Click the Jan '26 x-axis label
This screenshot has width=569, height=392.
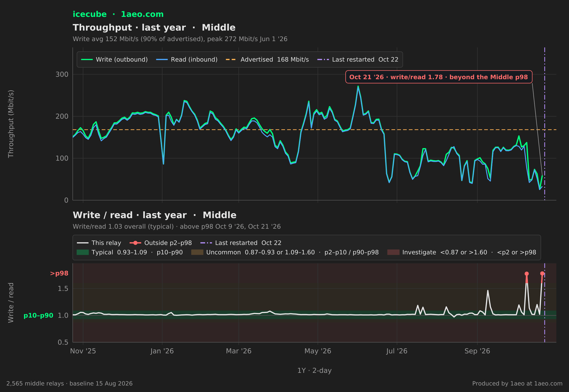tap(162, 351)
